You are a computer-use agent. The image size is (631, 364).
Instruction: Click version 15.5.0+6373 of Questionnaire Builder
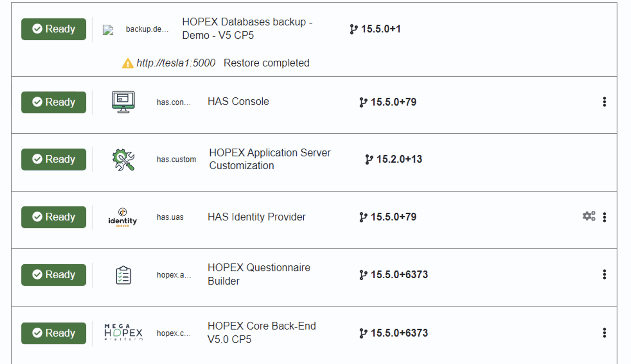click(394, 275)
